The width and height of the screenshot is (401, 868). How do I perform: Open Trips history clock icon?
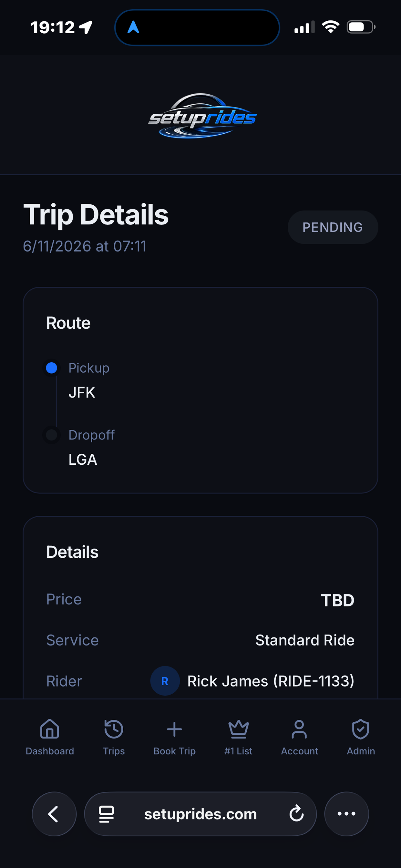tap(114, 729)
